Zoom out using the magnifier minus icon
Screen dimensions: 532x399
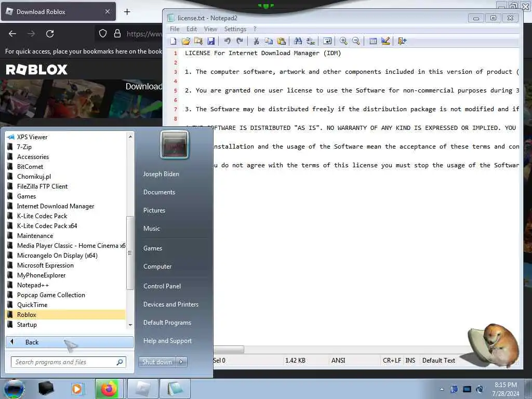[x=356, y=41]
